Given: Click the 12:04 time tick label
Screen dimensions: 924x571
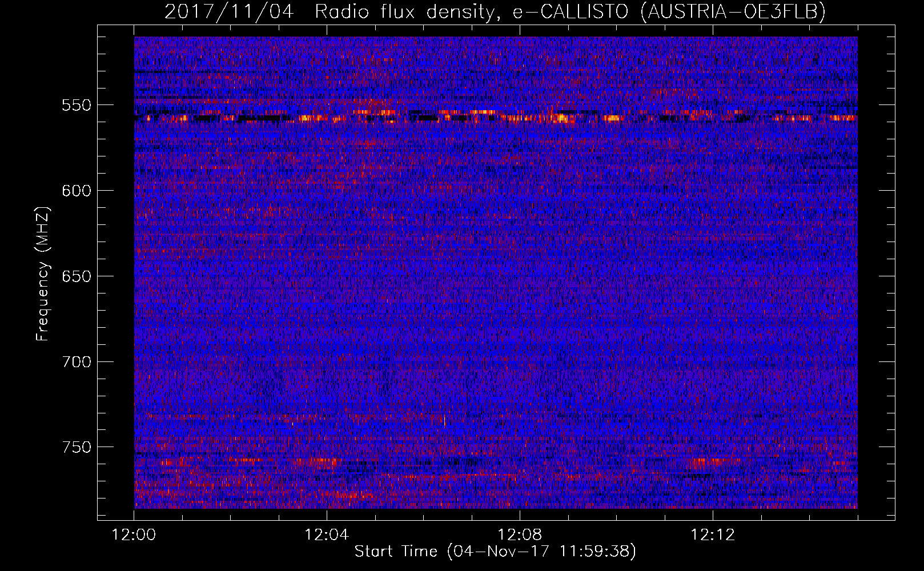Looking at the screenshot, I should pos(327,535).
